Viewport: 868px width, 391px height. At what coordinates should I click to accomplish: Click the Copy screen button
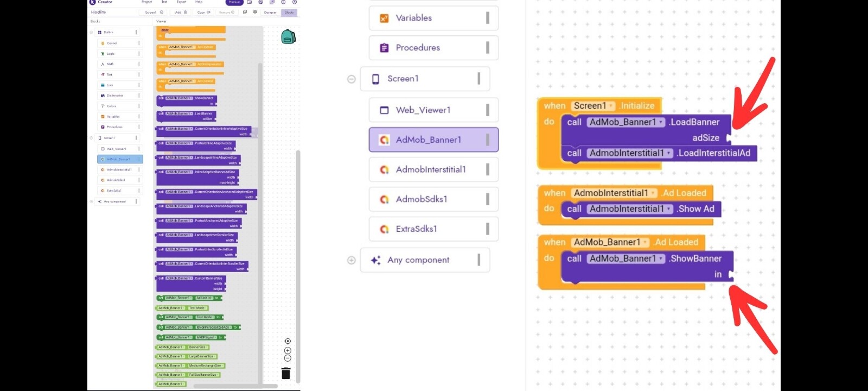tap(203, 12)
